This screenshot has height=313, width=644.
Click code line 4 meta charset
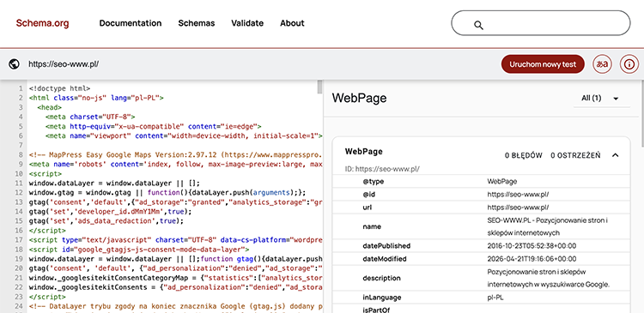90,117
